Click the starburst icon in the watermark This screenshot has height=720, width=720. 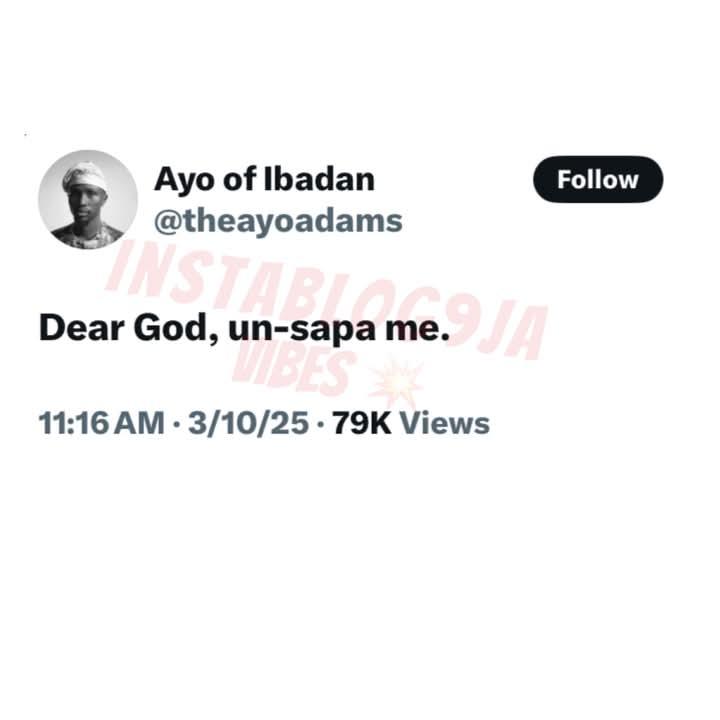tap(396, 382)
